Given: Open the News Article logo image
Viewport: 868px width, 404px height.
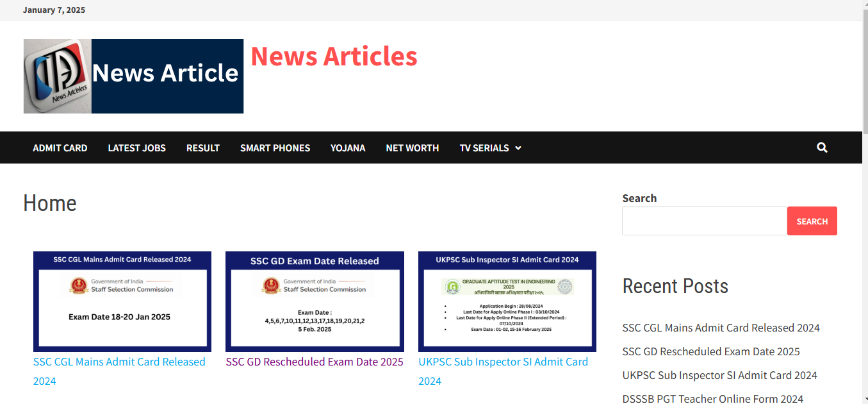Looking at the screenshot, I should tap(133, 76).
